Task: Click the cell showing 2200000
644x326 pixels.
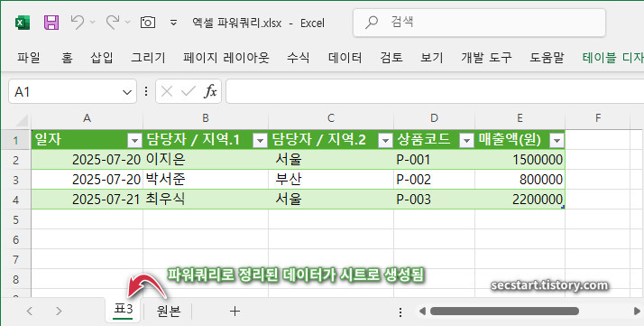Action: (520, 200)
